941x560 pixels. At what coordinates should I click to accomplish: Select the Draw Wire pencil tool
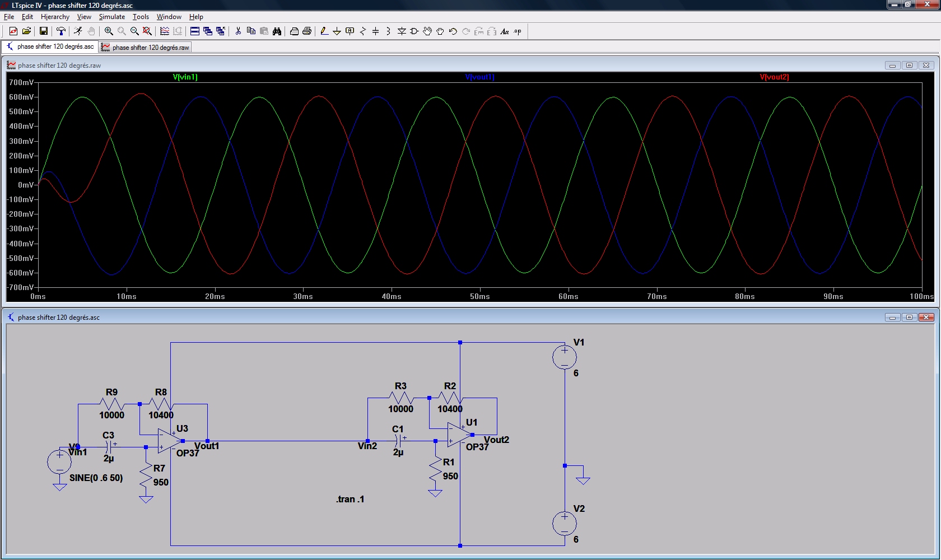(324, 31)
